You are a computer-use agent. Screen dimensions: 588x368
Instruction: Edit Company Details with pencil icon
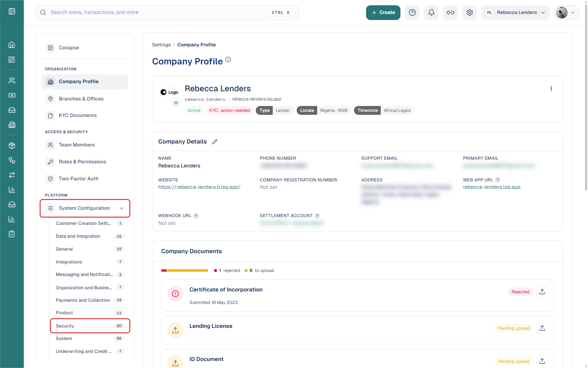click(215, 142)
